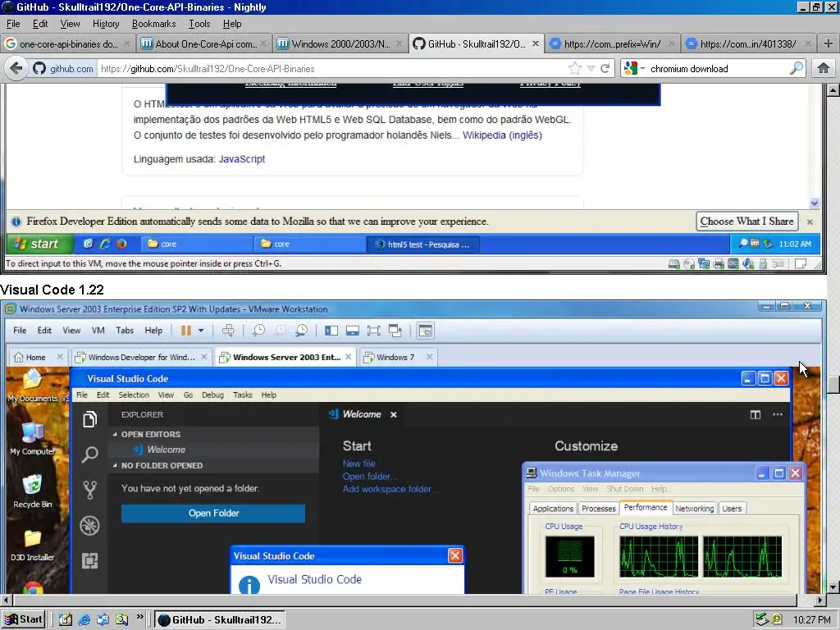Select the html5 test taskbar item

point(422,244)
